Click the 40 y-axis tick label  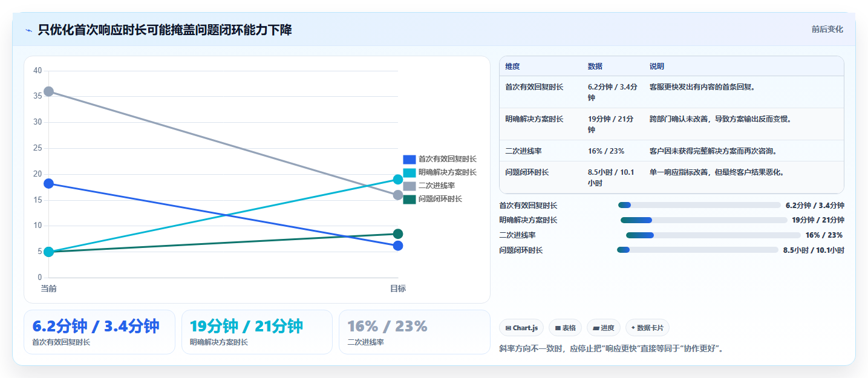[x=38, y=71]
